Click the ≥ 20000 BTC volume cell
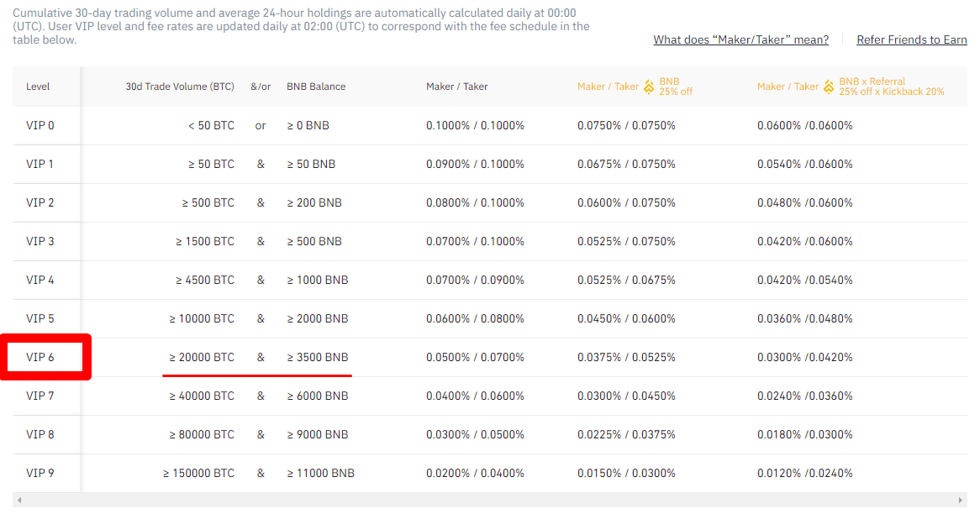This screenshot has width=980, height=514. click(x=202, y=357)
